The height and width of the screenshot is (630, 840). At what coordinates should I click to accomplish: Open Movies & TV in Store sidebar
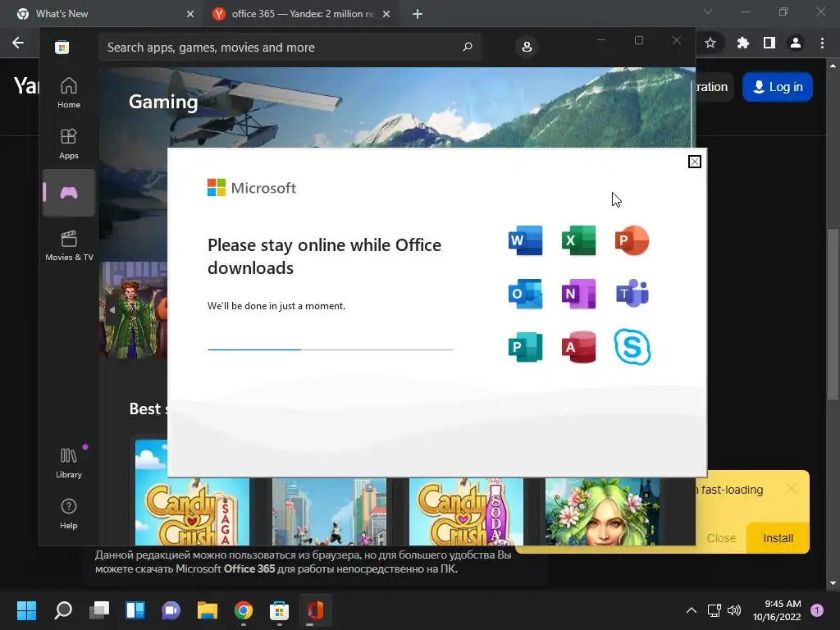pos(69,245)
